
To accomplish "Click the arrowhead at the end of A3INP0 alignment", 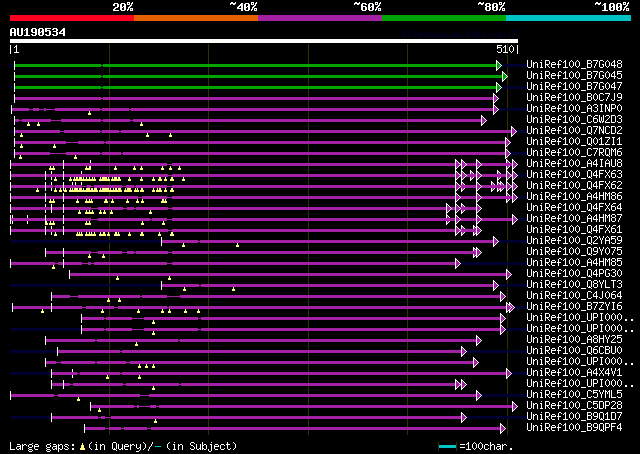I will pos(496,109).
